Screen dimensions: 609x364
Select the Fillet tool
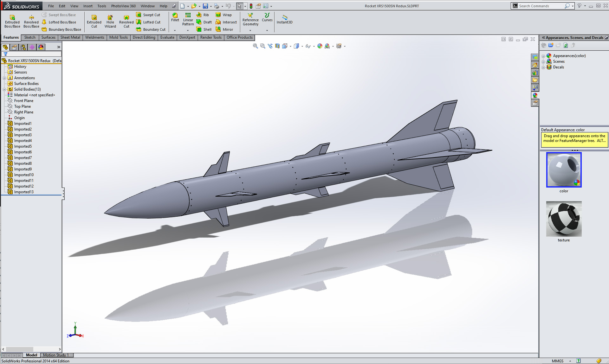click(x=175, y=17)
